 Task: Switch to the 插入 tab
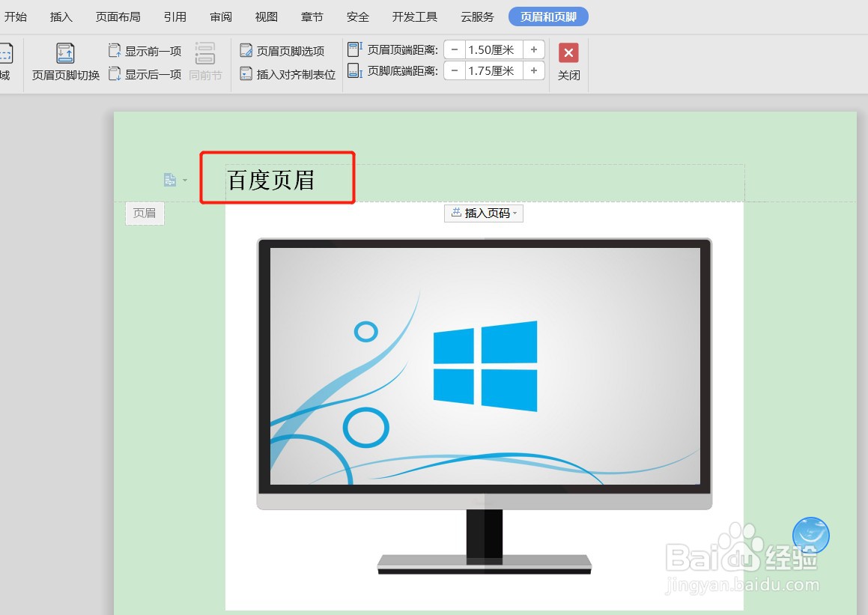point(61,16)
